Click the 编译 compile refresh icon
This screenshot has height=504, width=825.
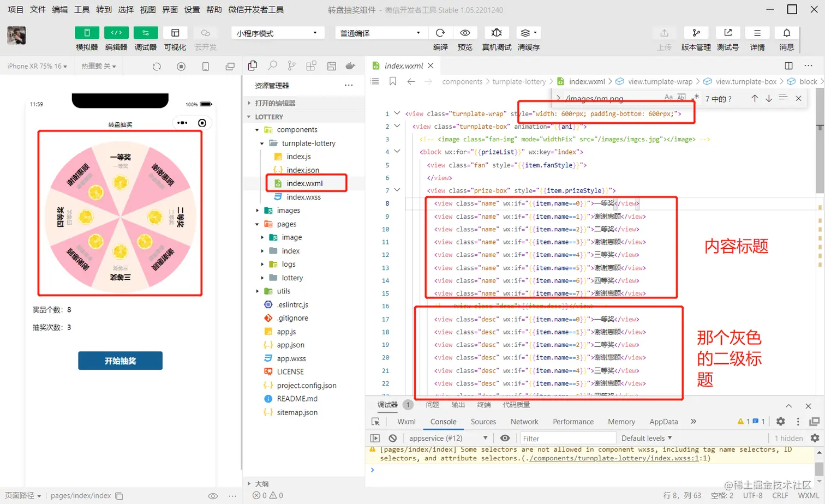tap(440, 33)
